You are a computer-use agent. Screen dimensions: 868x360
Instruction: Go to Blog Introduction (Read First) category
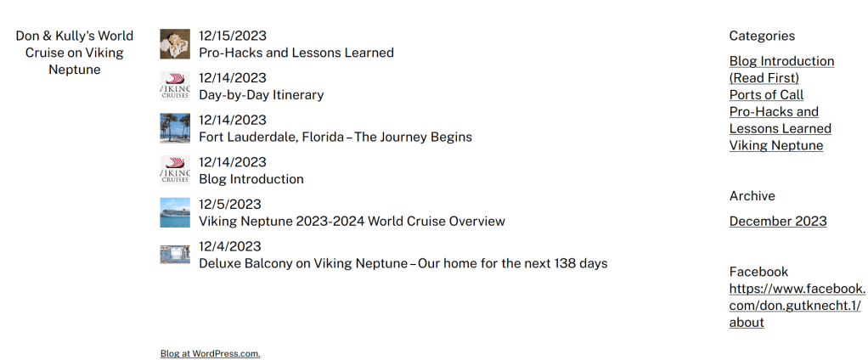[781, 70]
